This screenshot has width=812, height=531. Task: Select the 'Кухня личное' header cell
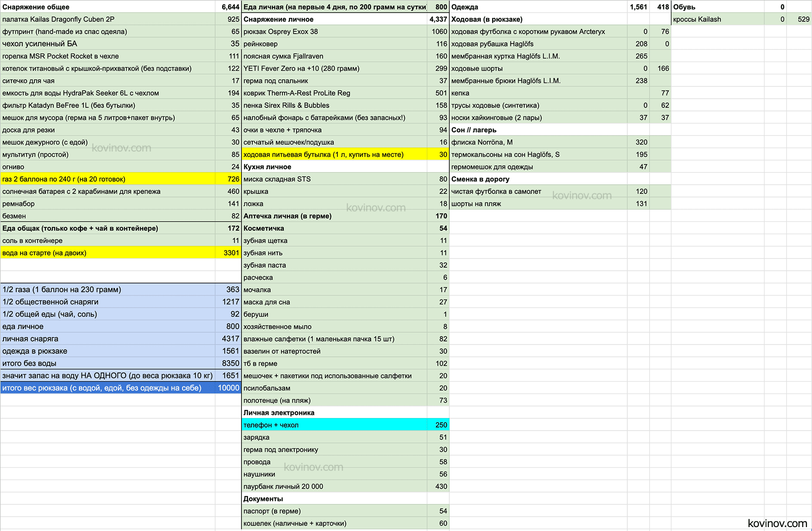click(x=334, y=167)
